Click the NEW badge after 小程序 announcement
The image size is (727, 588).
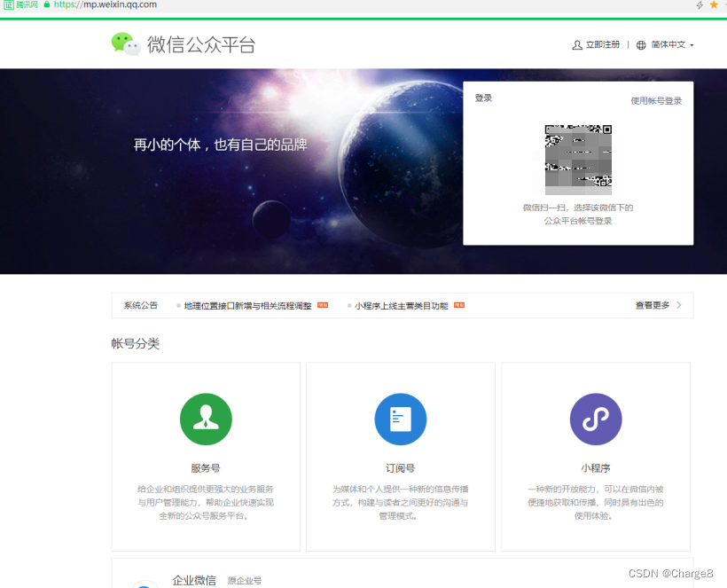(459, 305)
